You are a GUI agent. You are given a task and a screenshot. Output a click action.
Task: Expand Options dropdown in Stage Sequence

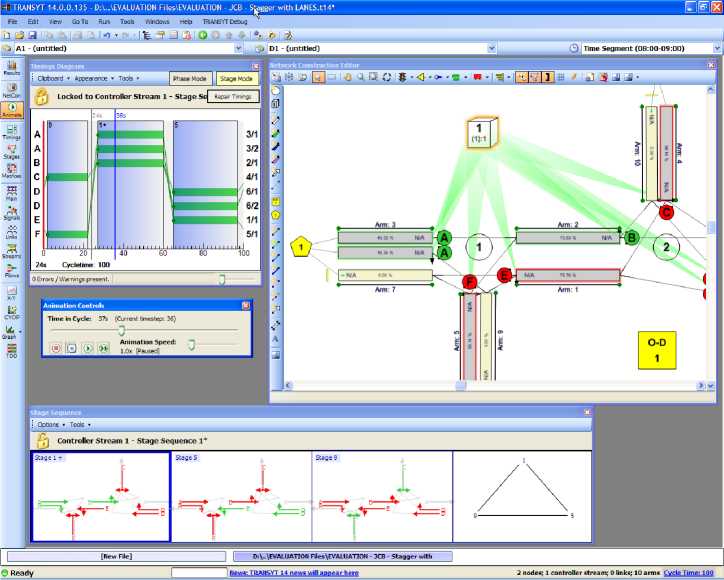pyautogui.click(x=51, y=424)
